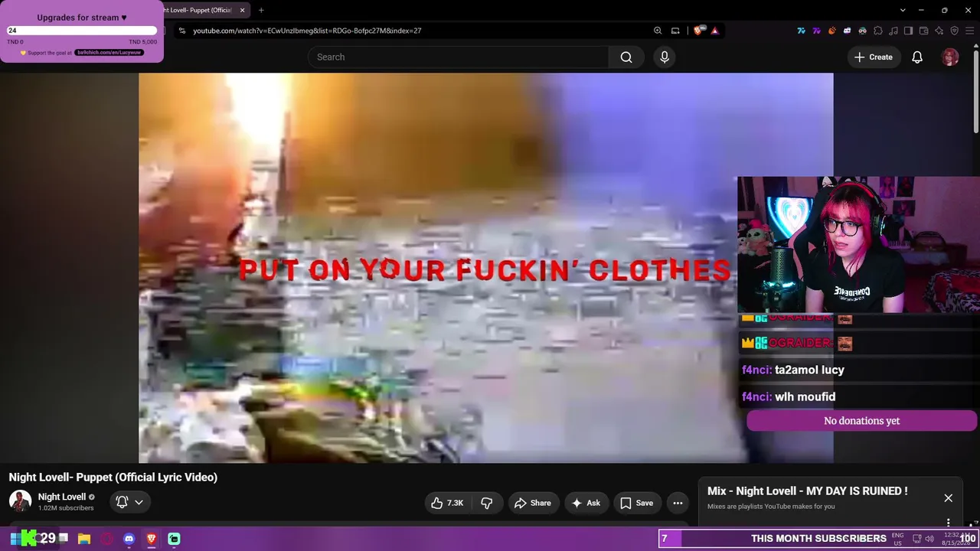Click the youtube.com address bar URL
The image size is (980, 551).
click(x=307, y=31)
